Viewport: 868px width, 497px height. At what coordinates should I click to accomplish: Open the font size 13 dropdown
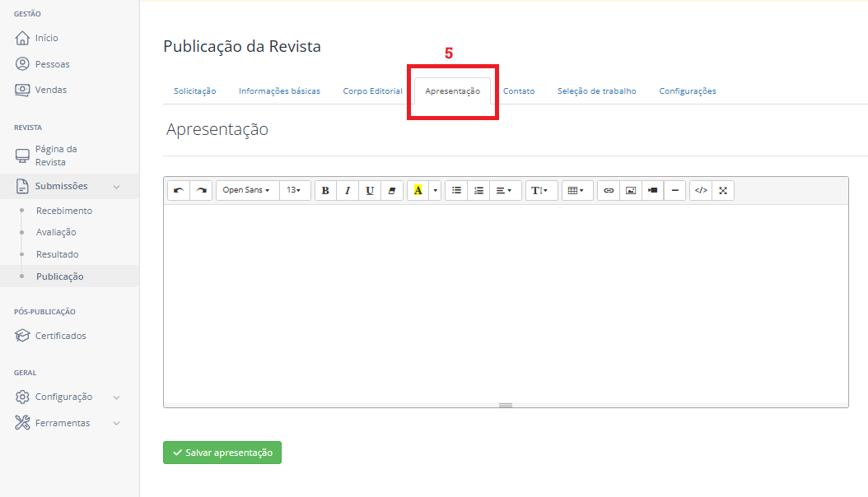[294, 190]
